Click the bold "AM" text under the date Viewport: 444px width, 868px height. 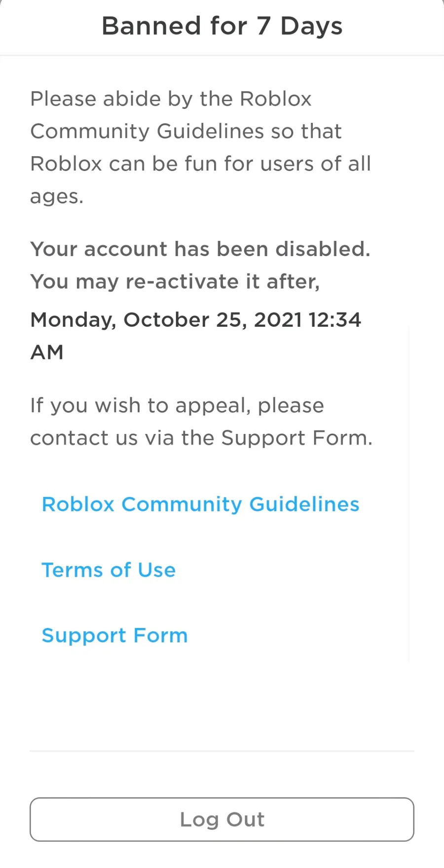[x=47, y=352]
